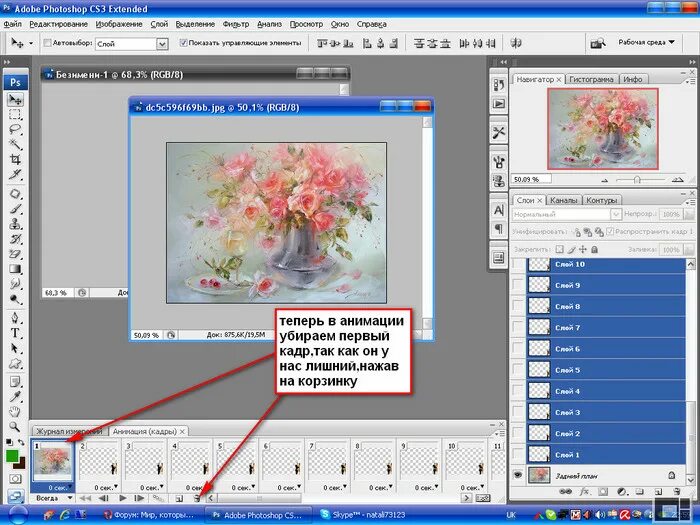This screenshot has height=525, width=700.
Task: Select the Eraser tool
Action: (16, 254)
